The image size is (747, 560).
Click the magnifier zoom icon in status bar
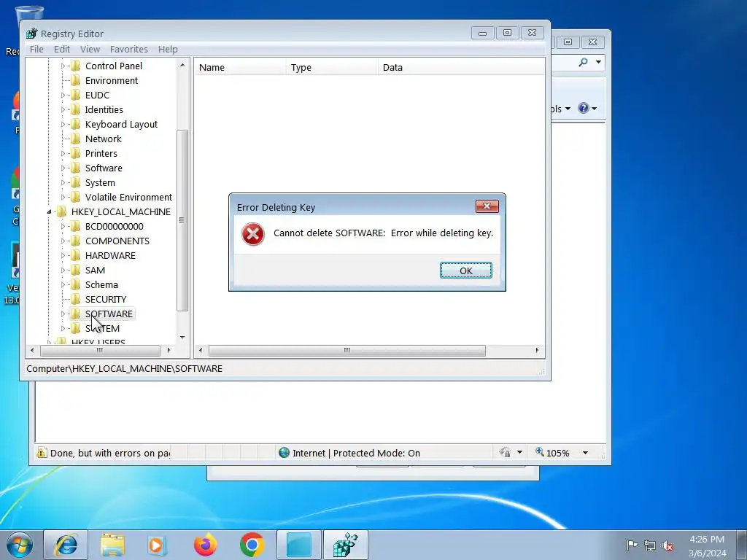540,452
